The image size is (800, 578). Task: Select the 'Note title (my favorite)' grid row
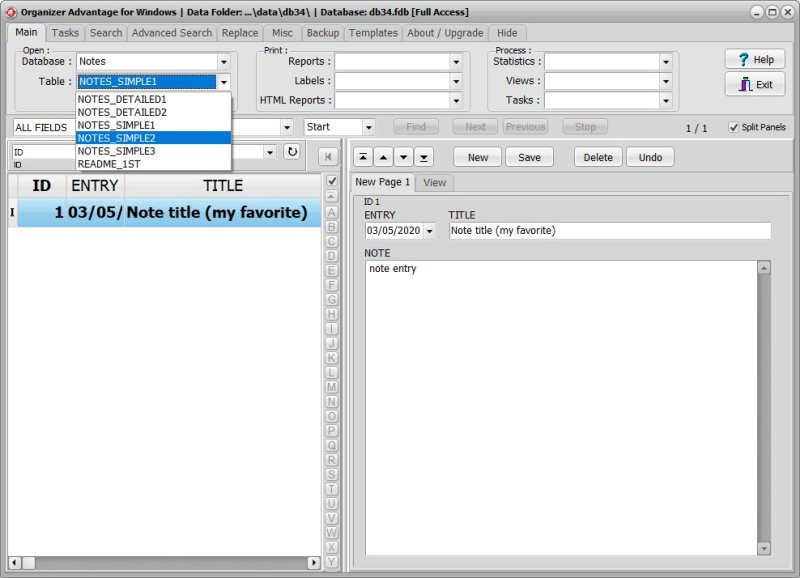(165, 212)
